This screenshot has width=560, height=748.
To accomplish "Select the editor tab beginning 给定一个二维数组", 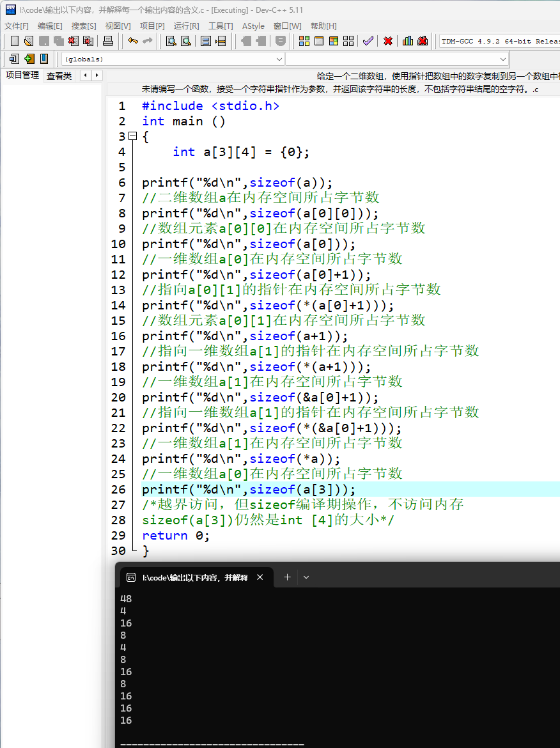I will coord(438,76).
